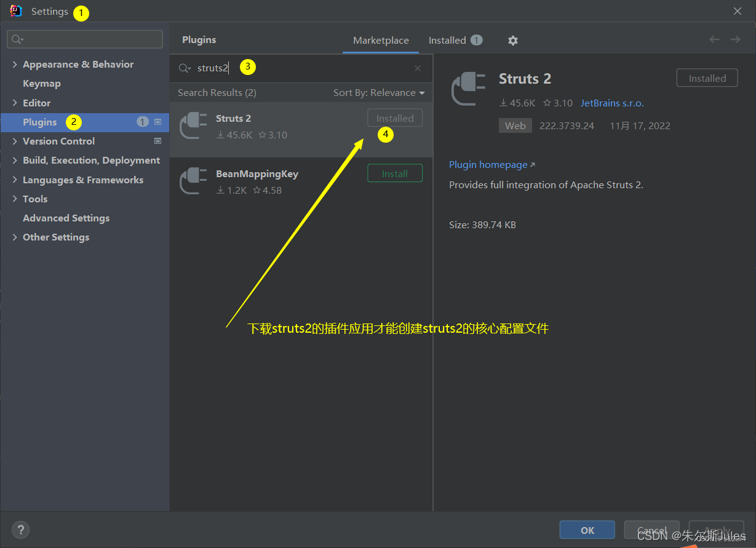The height and width of the screenshot is (548, 756).
Task: Click the back navigation arrow
Action: pyautogui.click(x=714, y=39)
